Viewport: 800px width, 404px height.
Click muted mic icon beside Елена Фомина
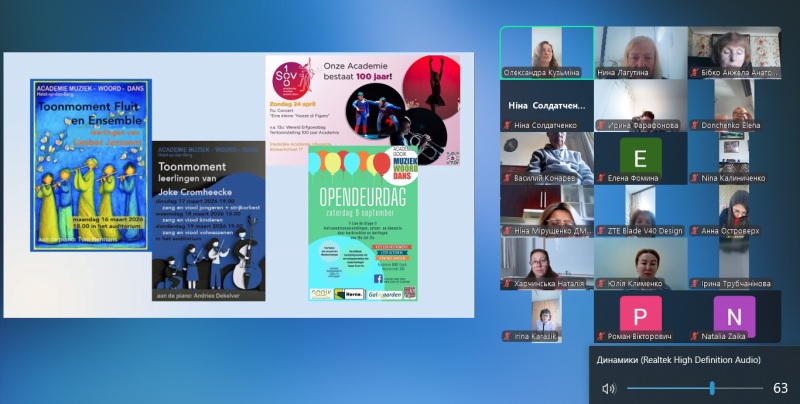click(601, 178)
